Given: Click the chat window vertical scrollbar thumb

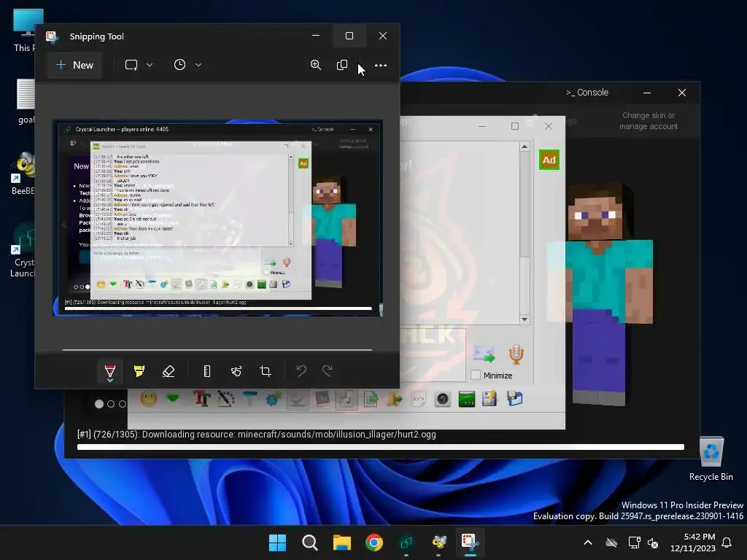Looking at the screenshot, I should 525,205.
